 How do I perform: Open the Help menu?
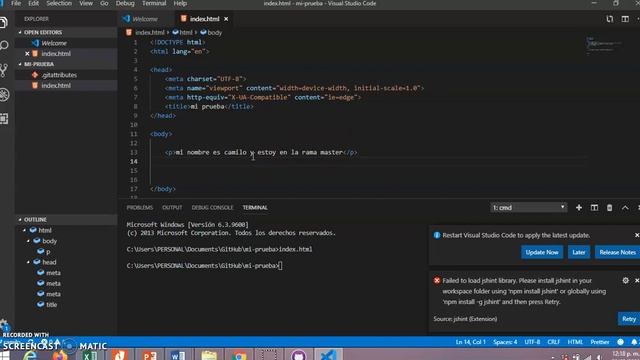tap(180, 3)
